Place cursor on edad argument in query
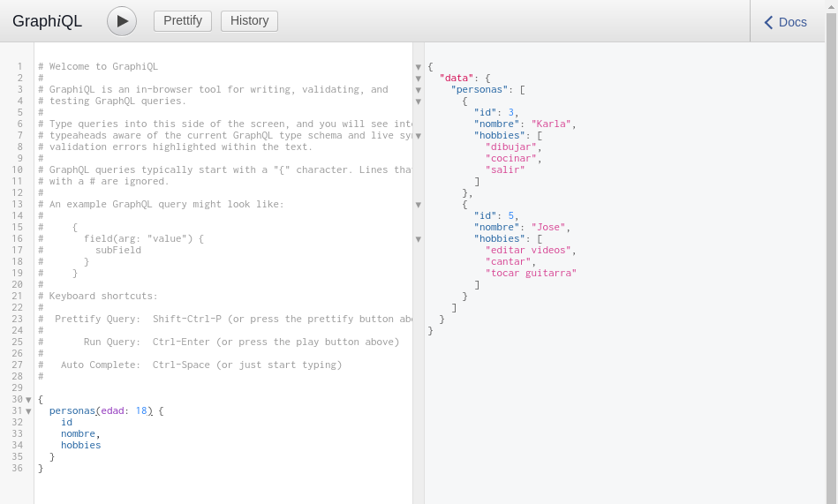 (112, 410)
